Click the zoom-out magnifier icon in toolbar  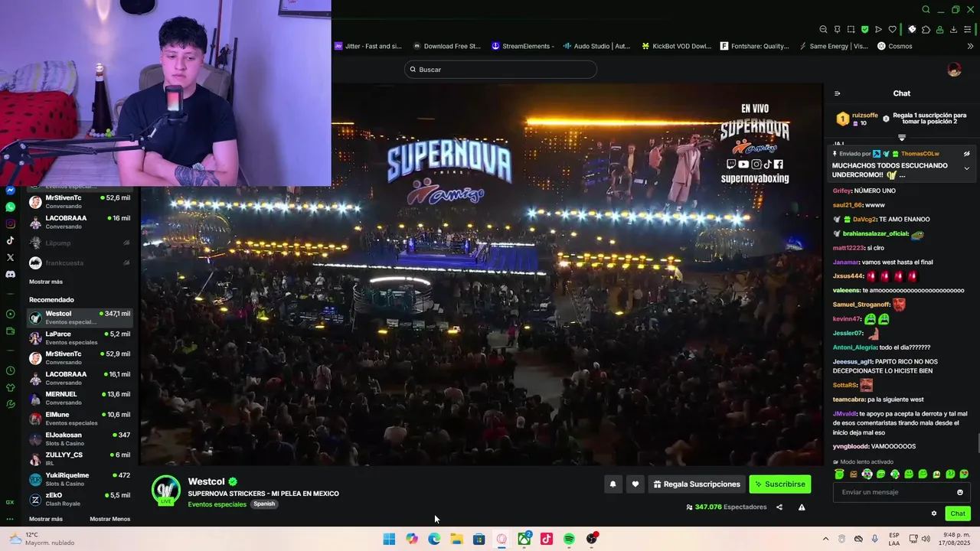[x=823, y=29]
